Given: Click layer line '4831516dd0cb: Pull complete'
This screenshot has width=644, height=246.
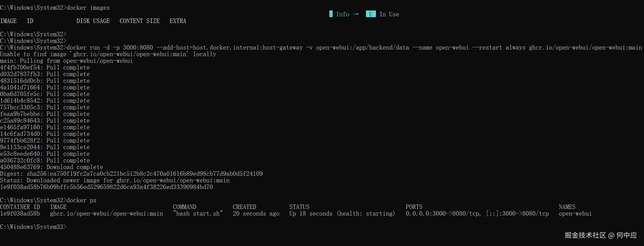Looking at the screenshot, I should [x=45, y=81].
